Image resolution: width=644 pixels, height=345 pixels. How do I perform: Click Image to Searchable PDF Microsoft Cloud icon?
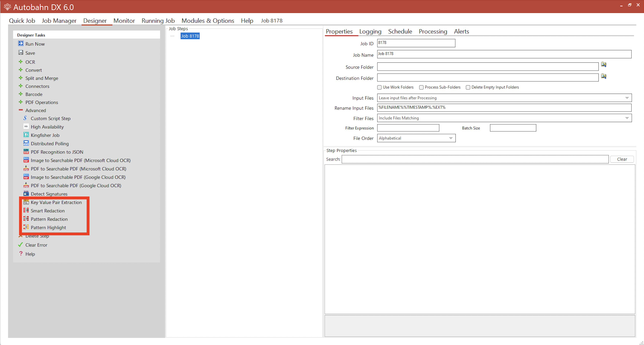(26, 160)
